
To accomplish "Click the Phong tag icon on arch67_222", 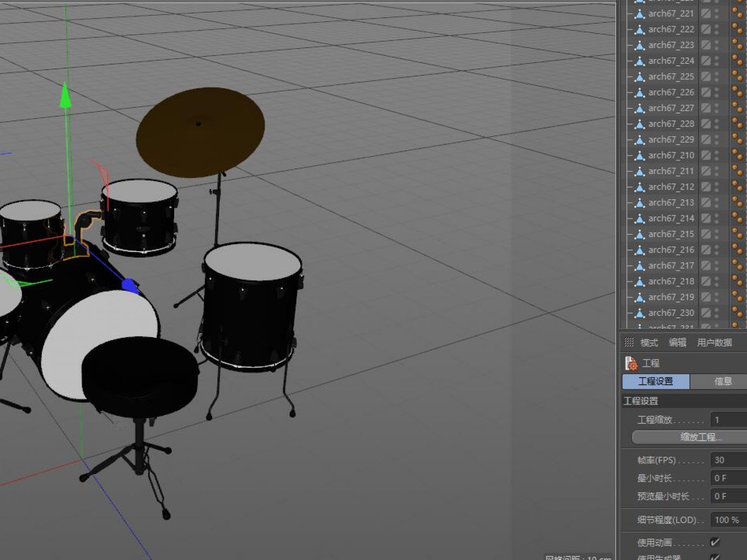I will (x=738, y=29).
